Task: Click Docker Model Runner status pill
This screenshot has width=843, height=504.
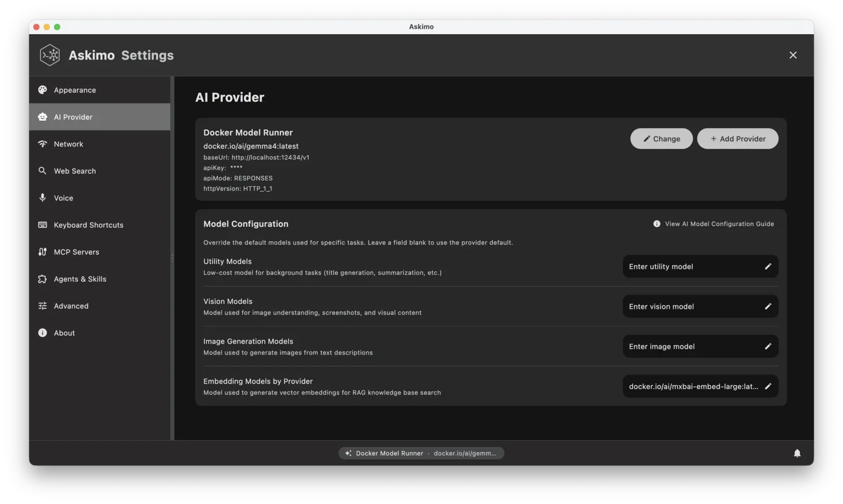Action: pyautogui.click(x=421, y=453)
